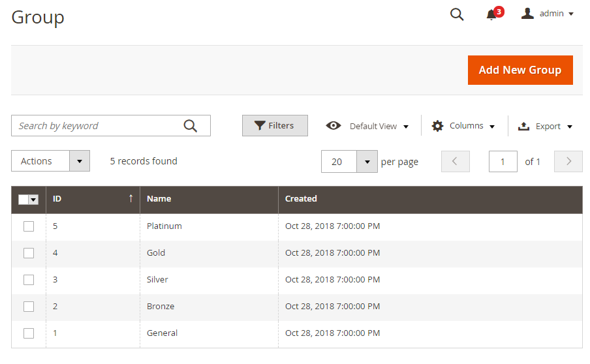Screen dimensions: 590x364
Task: Click the magnifier icon in keyword search box
Action: click(190, 126)
